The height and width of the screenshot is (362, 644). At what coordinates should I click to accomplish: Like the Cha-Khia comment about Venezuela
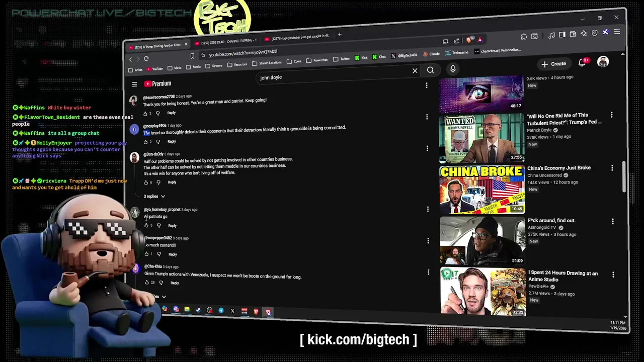pyautogui.click(x=146, y=283)
